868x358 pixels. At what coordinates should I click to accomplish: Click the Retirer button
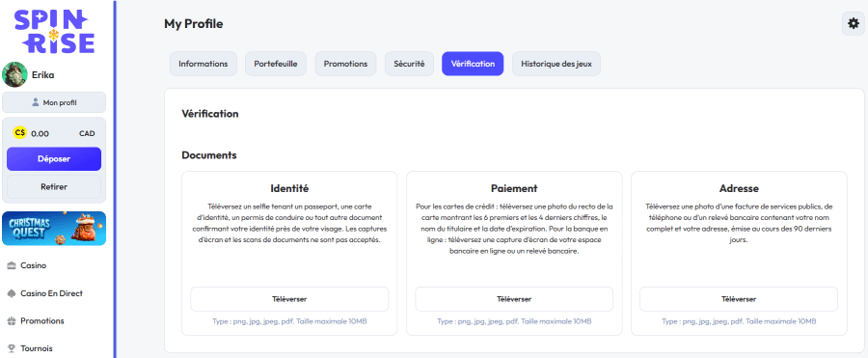[x=54, y=187]
